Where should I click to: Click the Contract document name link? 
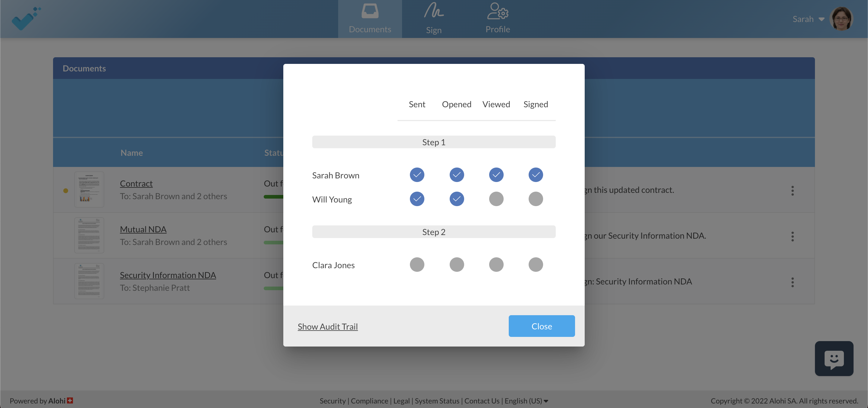[136, 183]
